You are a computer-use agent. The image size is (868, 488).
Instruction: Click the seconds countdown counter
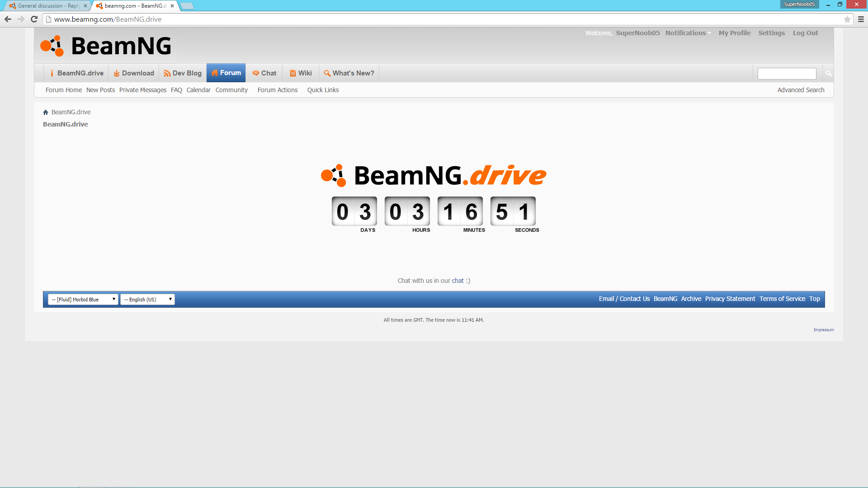pos(513,211)
